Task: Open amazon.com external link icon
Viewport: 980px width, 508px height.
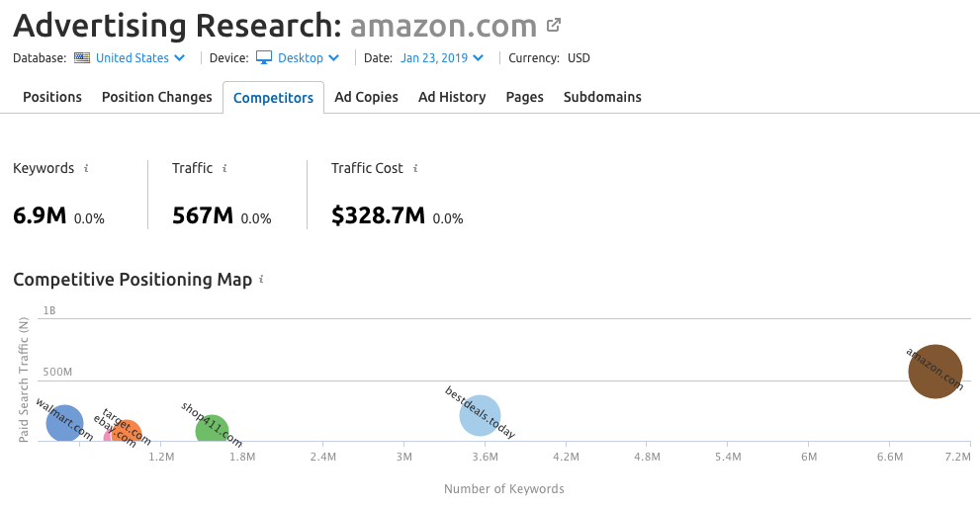Action: pos(554,26)
